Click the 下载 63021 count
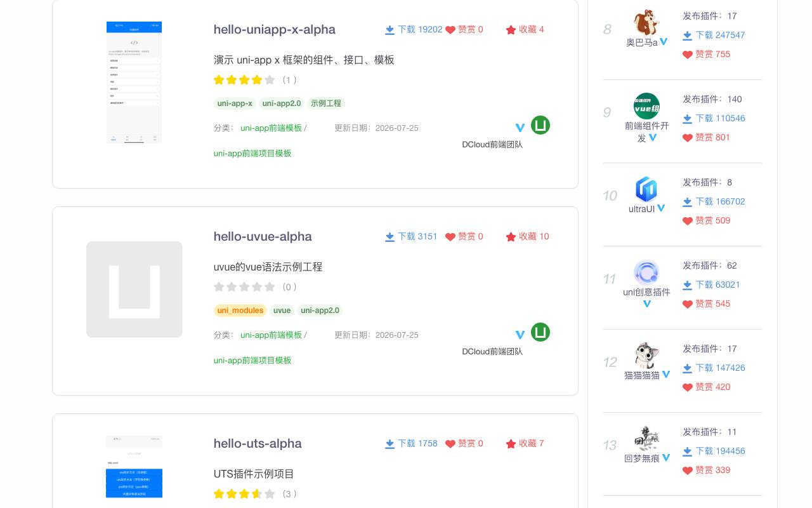The width and height of the screenshot is (812, 508). click(x=717, y=284)
